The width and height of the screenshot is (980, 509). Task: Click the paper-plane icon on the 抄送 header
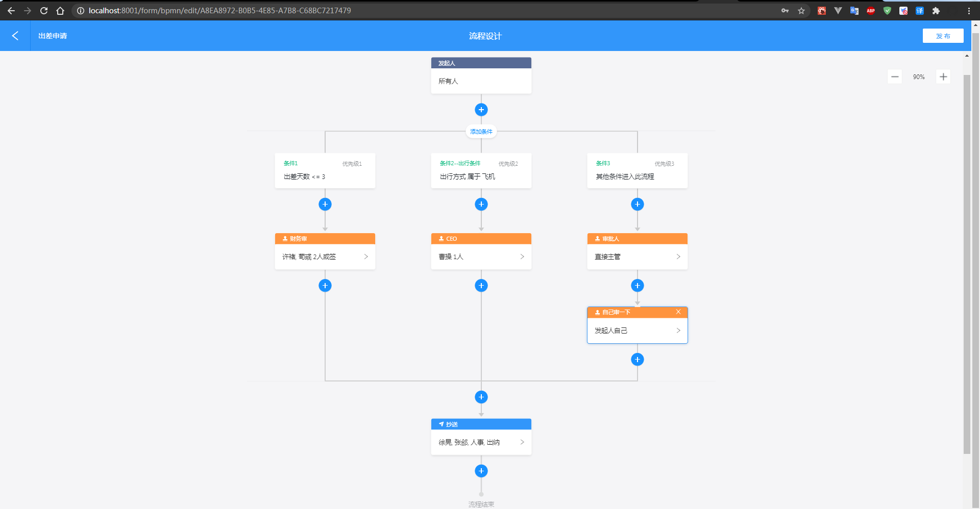(441, 424)
